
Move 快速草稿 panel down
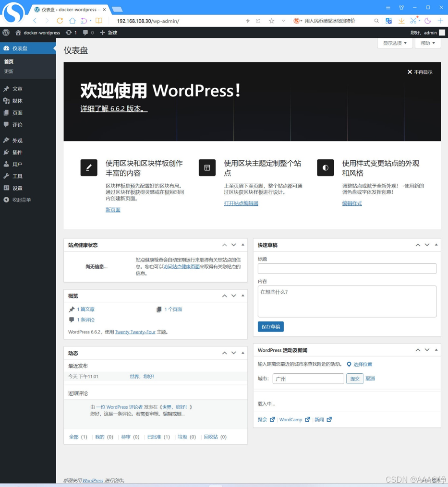[427, 245]
